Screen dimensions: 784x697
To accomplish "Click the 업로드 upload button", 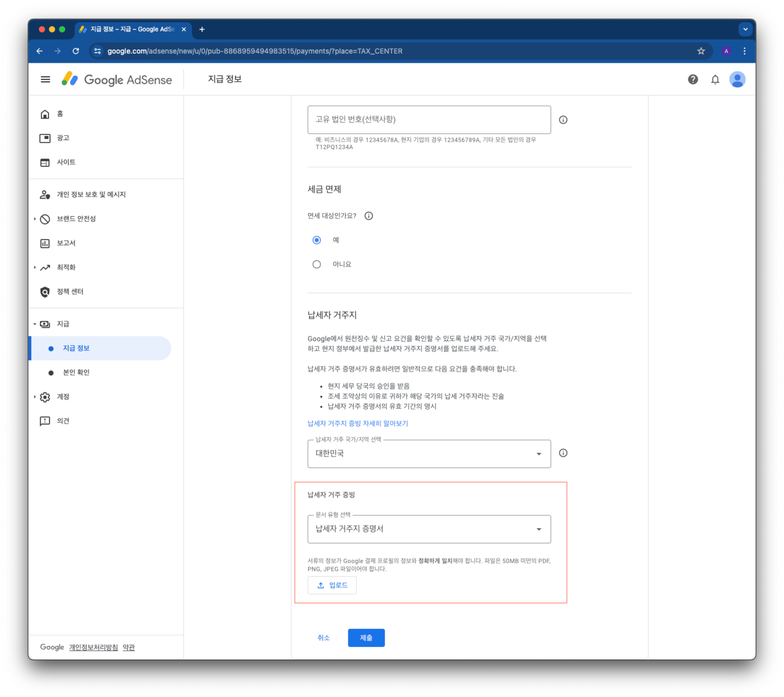I will pos(332,585).
